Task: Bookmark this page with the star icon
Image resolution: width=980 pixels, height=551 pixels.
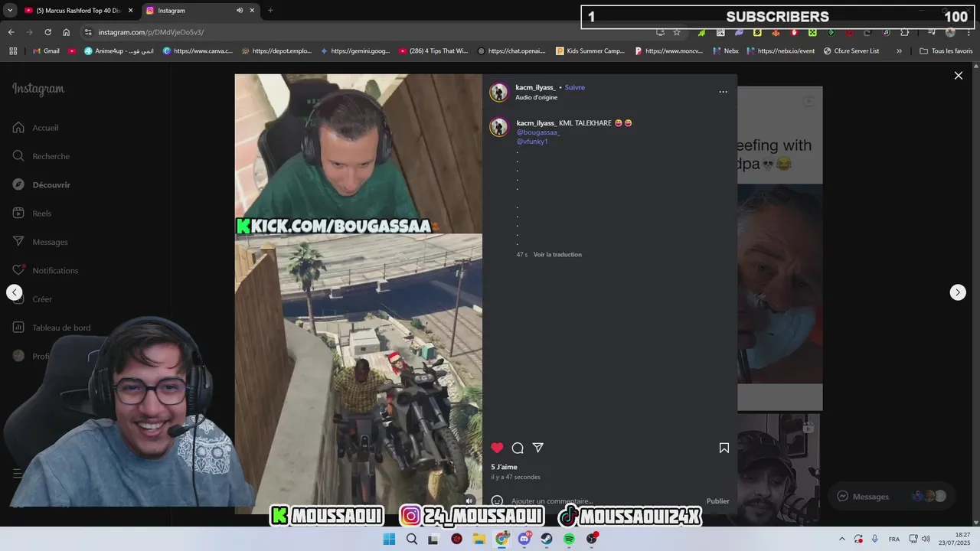Action: pyautogui.click(x=677, y=32)
